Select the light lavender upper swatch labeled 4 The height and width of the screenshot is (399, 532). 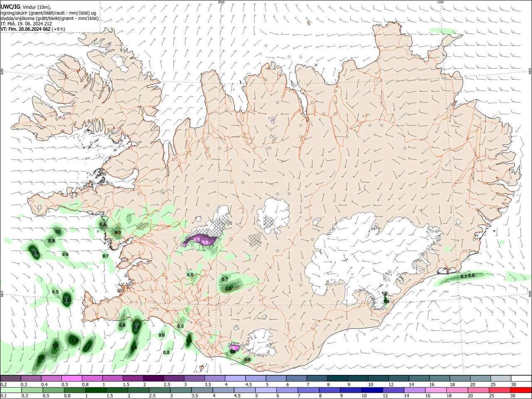[x=235, y=378]
